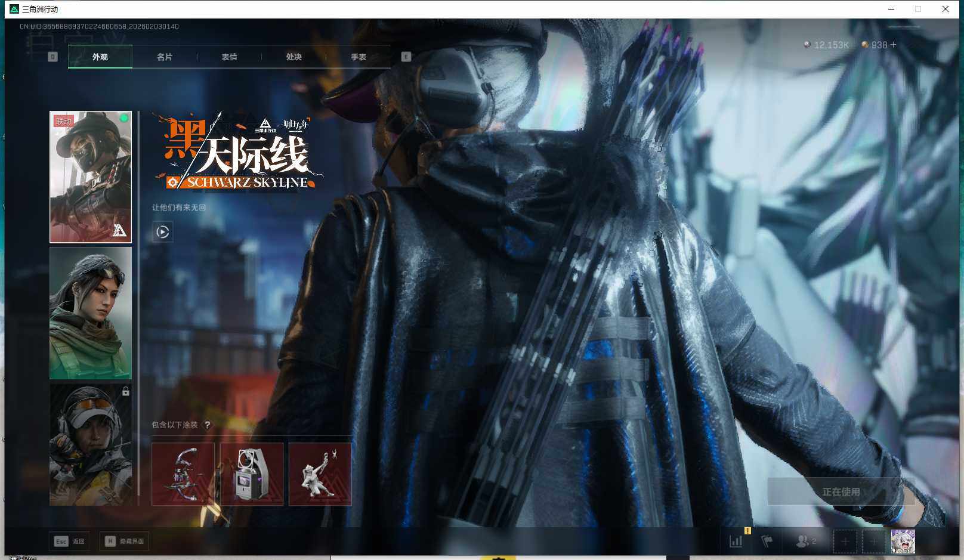The width and height of the screenshot is (964, 560).
Task: Click the H 隐藏界面 button
Action: pos(124,542)
